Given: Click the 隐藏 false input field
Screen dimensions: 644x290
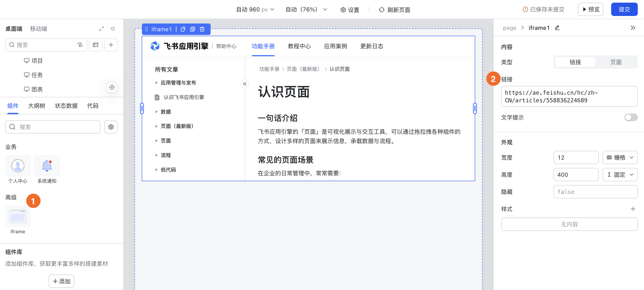Looking at the screenshot, I should tap(595, 192).
